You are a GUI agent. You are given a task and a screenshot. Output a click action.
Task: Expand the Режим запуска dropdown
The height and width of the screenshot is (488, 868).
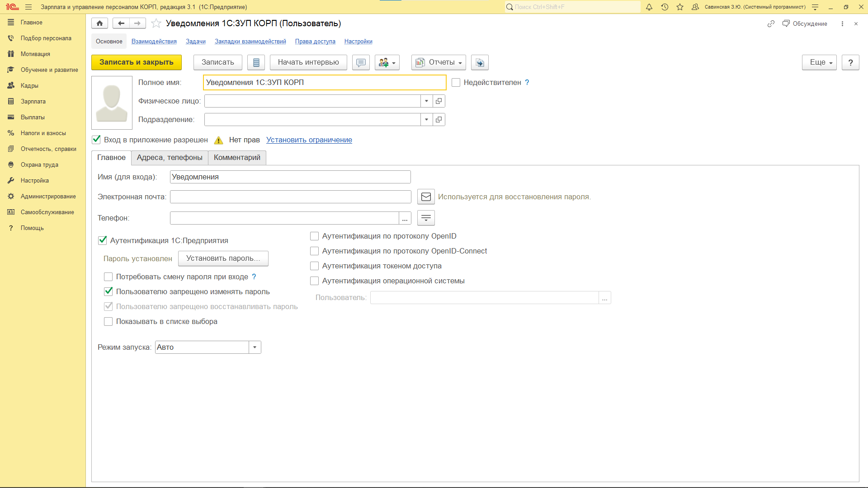tap(255, 347)
